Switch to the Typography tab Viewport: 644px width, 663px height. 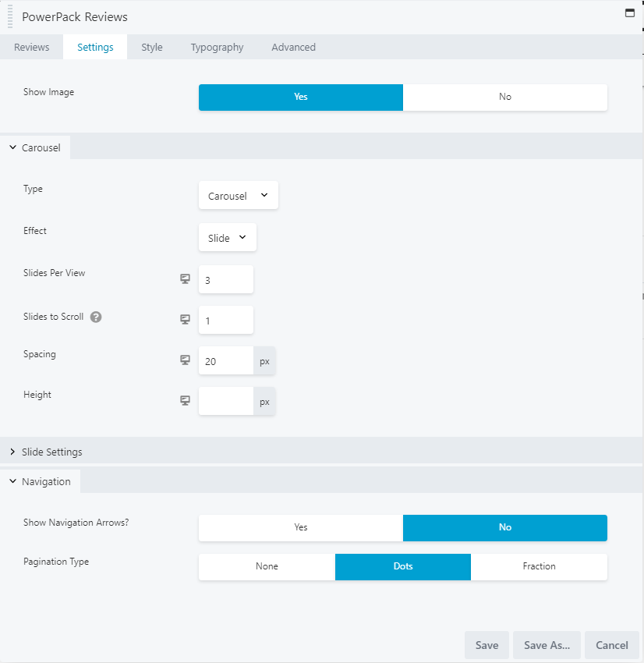pos(217,47)
